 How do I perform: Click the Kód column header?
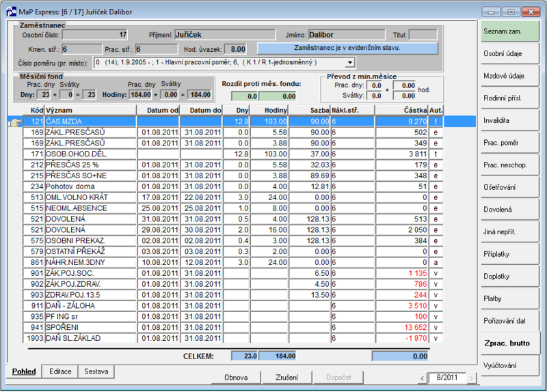34,111
